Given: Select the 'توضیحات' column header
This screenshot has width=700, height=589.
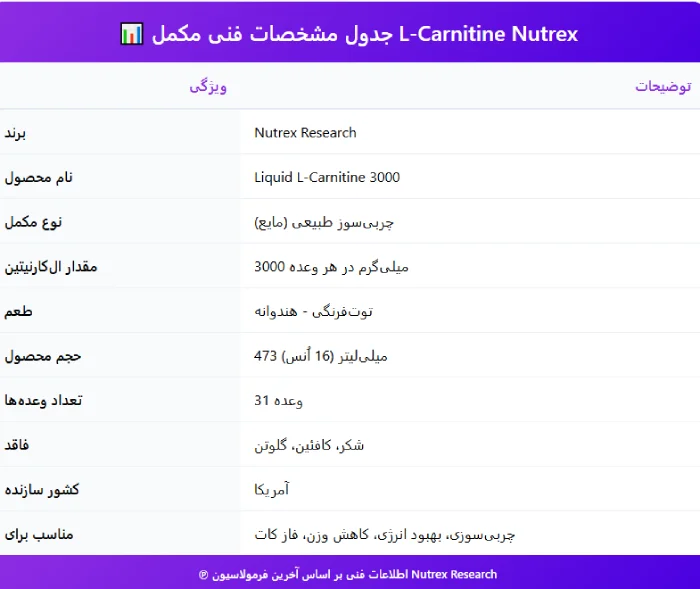Looking at the screenshot, I should coord(663,86).
